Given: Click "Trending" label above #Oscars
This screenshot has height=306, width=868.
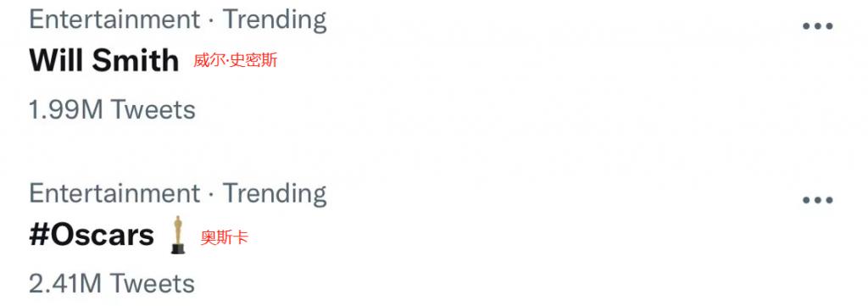Looking at the screenshot, I should point(275,193).
